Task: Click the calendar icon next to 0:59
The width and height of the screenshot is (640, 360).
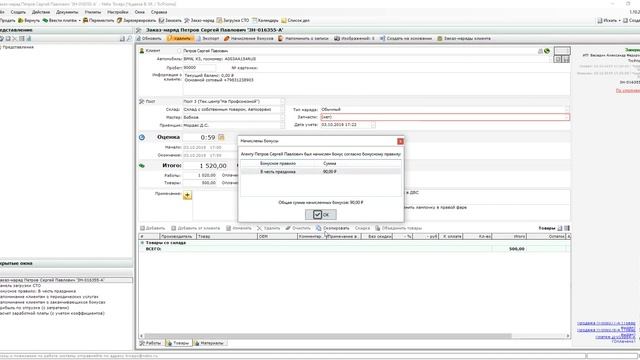Action: click(221, 138)
